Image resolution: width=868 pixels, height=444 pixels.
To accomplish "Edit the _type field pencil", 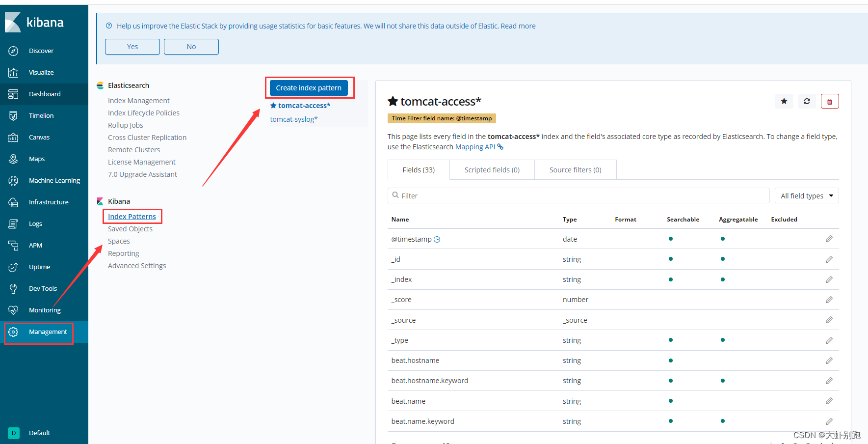I will coord(829,340).
